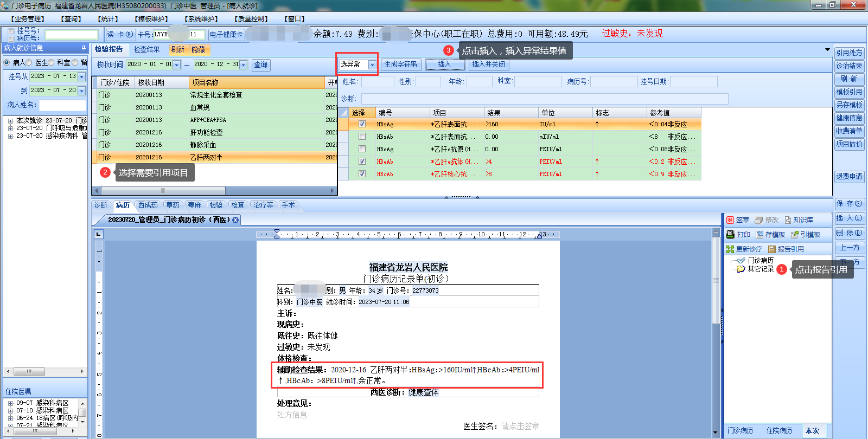Viewport: 868px width, 439px height.
Task: Click the 报告引用 report reference icon
Action: pyautogui.click(x=772, y=249)
